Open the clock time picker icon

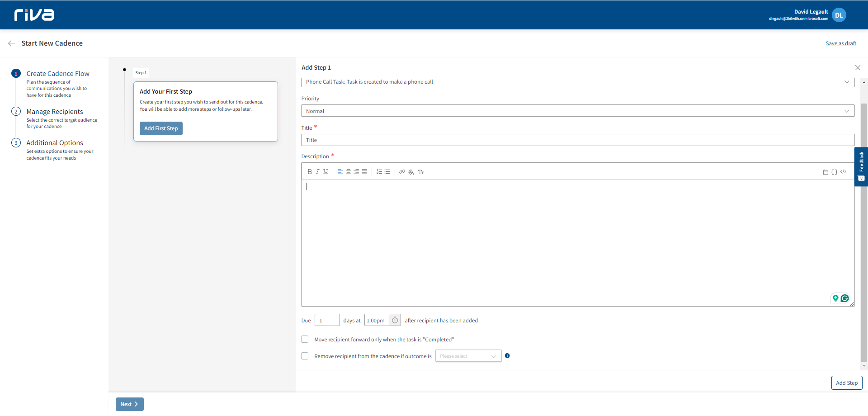(395, 320)
